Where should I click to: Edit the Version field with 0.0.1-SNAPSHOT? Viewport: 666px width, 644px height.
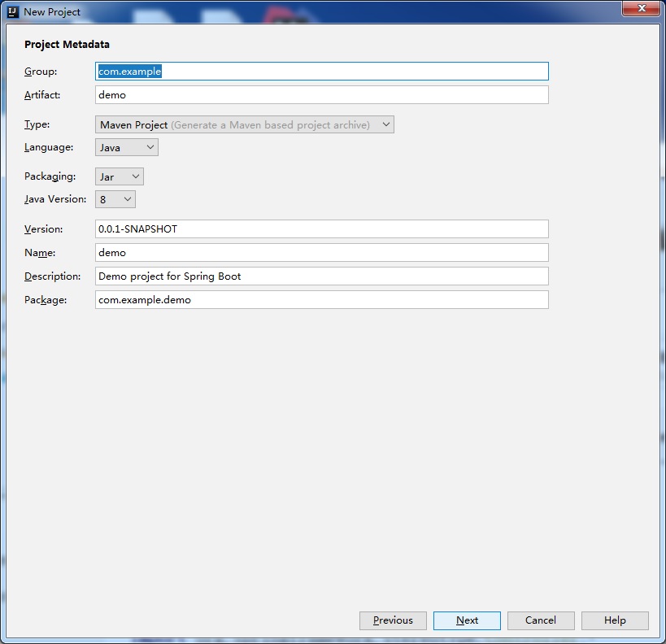(321, 229)
